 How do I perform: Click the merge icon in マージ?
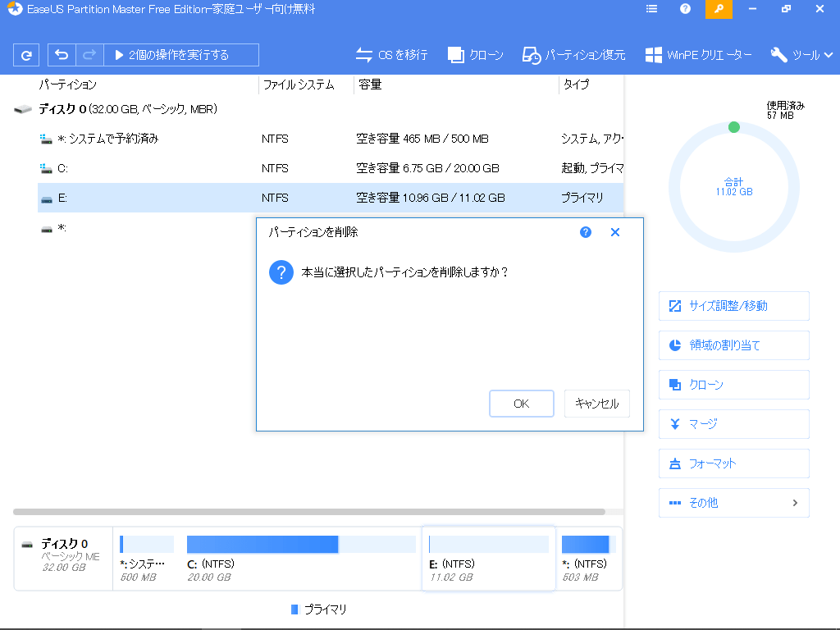(x=675, y=424)
